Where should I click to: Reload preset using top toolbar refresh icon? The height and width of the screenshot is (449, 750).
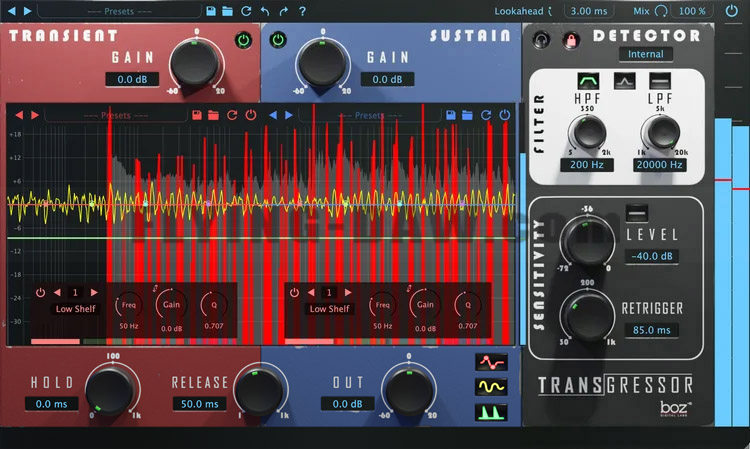pos(246,11)
